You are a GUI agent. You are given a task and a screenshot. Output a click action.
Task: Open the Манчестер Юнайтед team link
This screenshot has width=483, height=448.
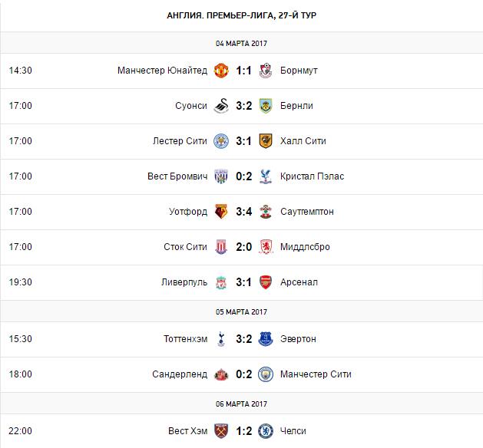[x=162, y=71]
